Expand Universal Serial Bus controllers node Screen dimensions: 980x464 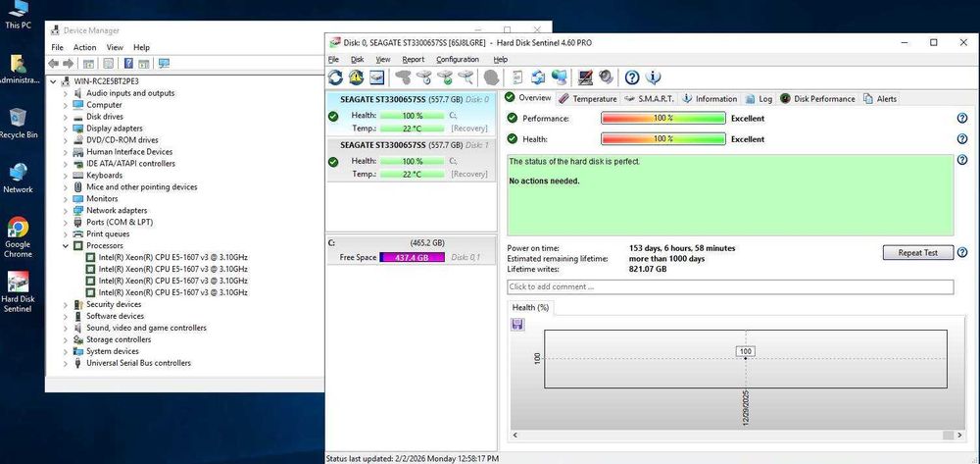coord(66,363)
